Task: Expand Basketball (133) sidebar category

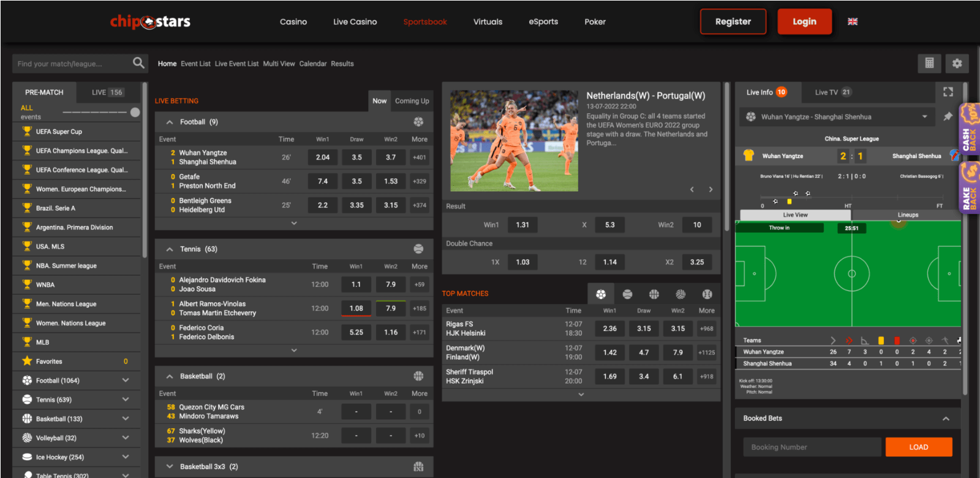Action: [126, 419]
